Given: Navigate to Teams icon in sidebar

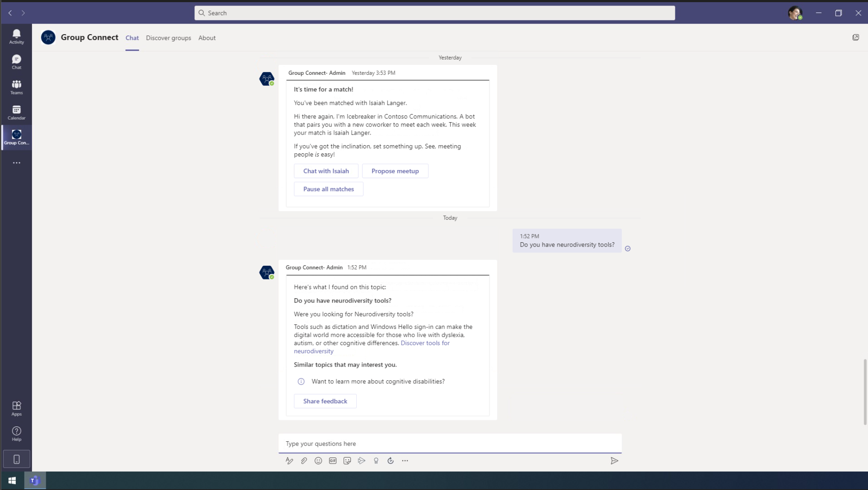Looking at the screenshot, I should coord(16,86).
